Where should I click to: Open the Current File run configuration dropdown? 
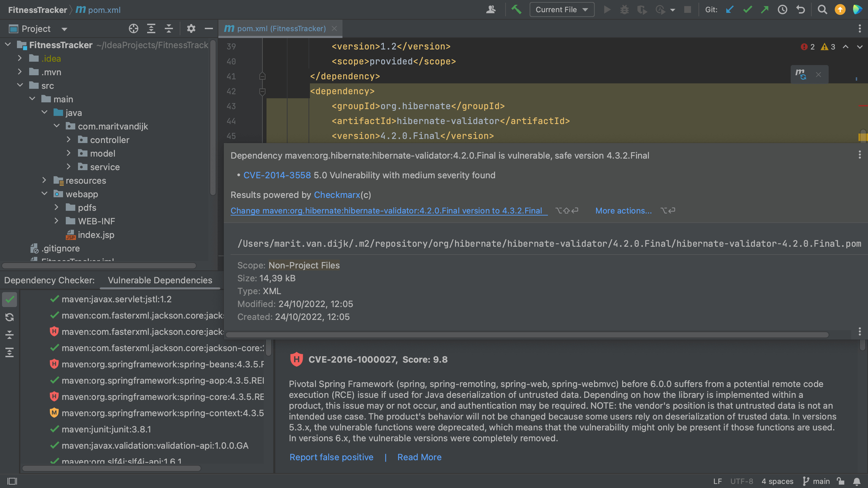pyautogui.click(x=562, y=9)
